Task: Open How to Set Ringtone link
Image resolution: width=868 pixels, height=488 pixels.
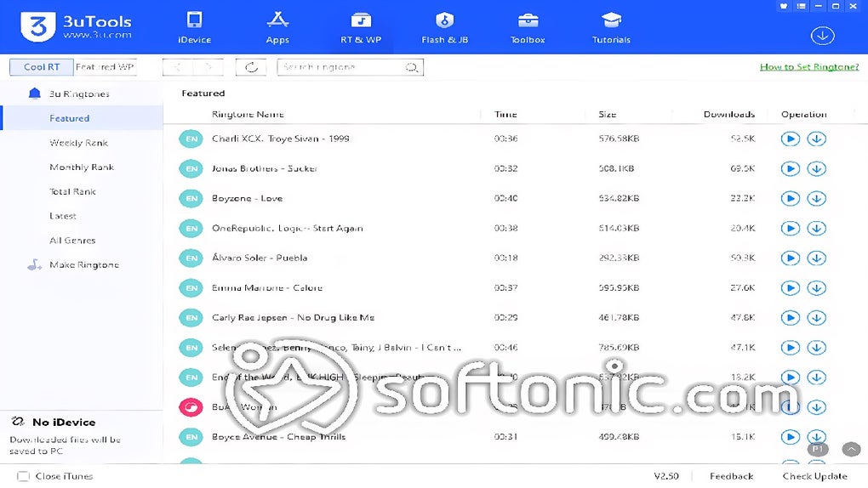Action: pyautogui.click(x=809, y=67)
